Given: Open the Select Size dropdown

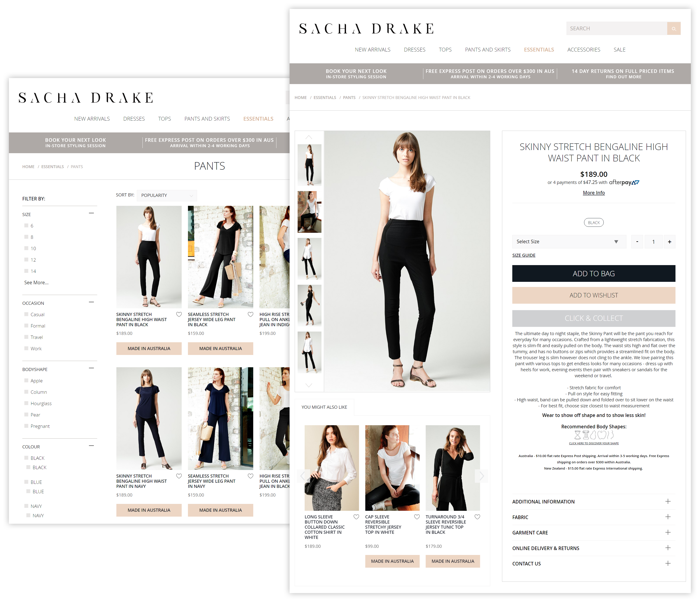Looking at the screenshot, I should pyautogui.click(x=569, y=242).
